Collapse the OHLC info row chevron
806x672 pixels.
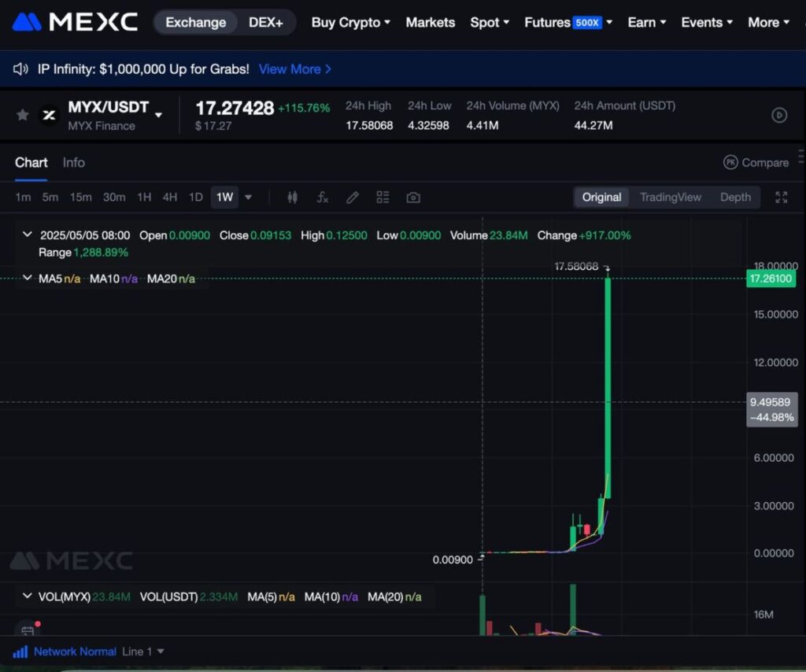click(x=28, y=234)
